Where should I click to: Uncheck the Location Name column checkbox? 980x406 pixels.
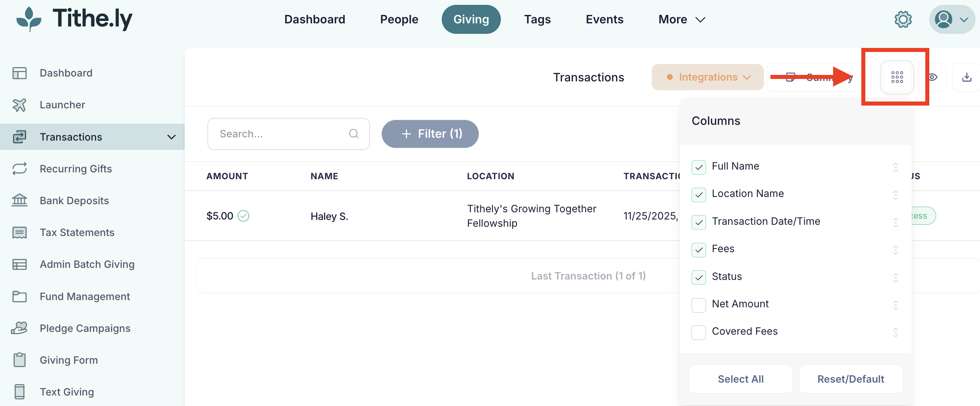699,195
